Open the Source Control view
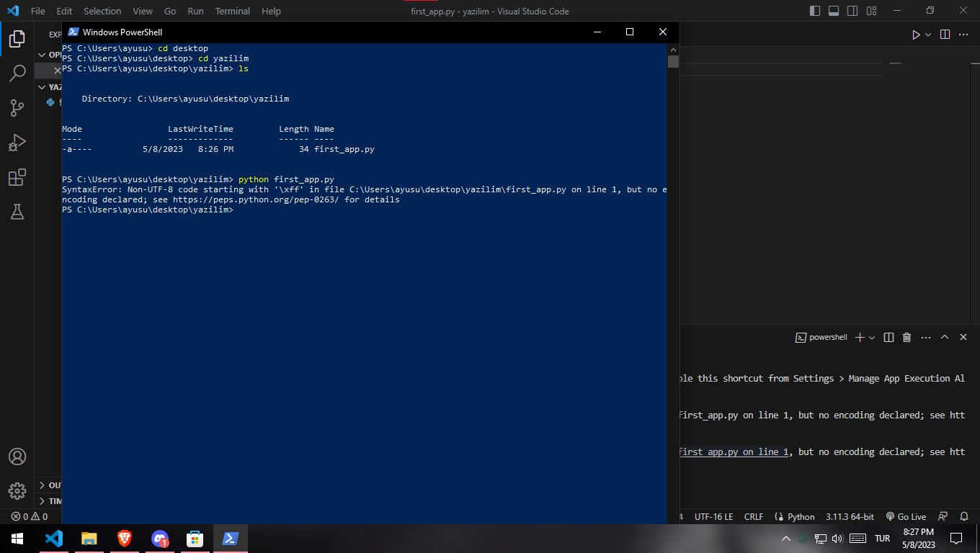Image resolution: width=980 pixels, height=553 pixels. coord(17,108)
